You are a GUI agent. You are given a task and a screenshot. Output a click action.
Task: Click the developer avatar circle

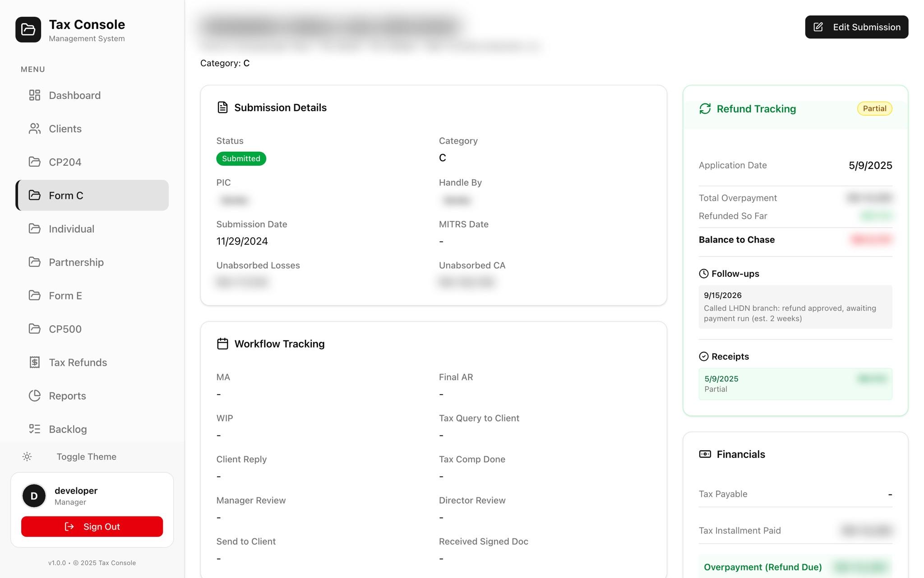tap(34, 496)
